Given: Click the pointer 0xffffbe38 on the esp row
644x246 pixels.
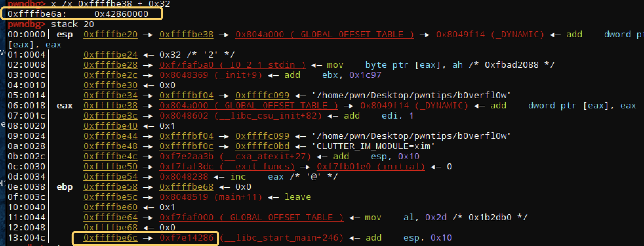Looking at the screenshot, I should 186,35.
